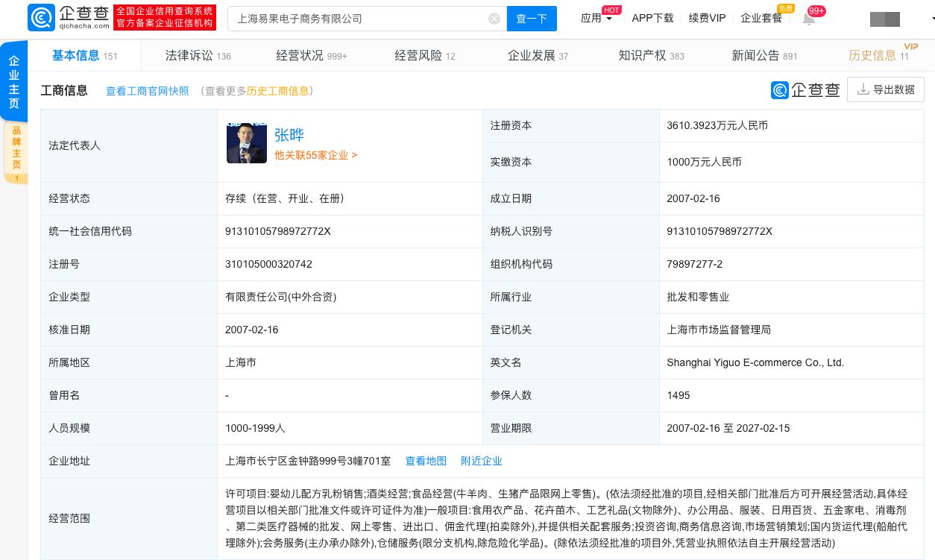The height and width of the screenshot is (560, 935).
Task: Select company type 有限责任公司(中外合资)
Action: [281, 297]
